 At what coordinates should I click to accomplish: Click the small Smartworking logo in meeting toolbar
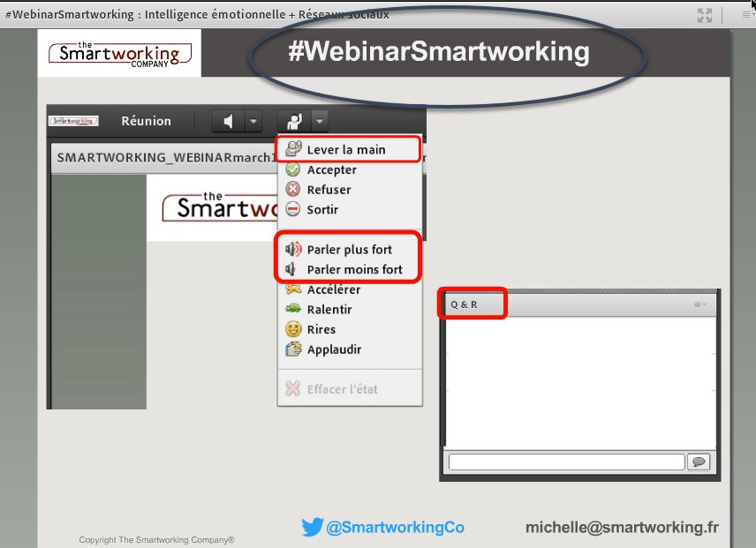(x=74, y=120)
